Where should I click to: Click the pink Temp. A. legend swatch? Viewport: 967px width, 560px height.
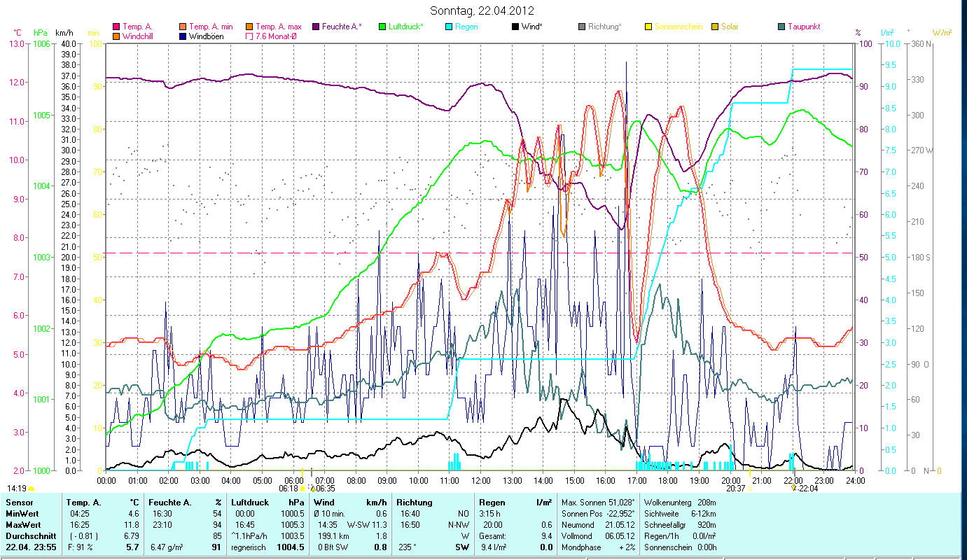[116, 27]
